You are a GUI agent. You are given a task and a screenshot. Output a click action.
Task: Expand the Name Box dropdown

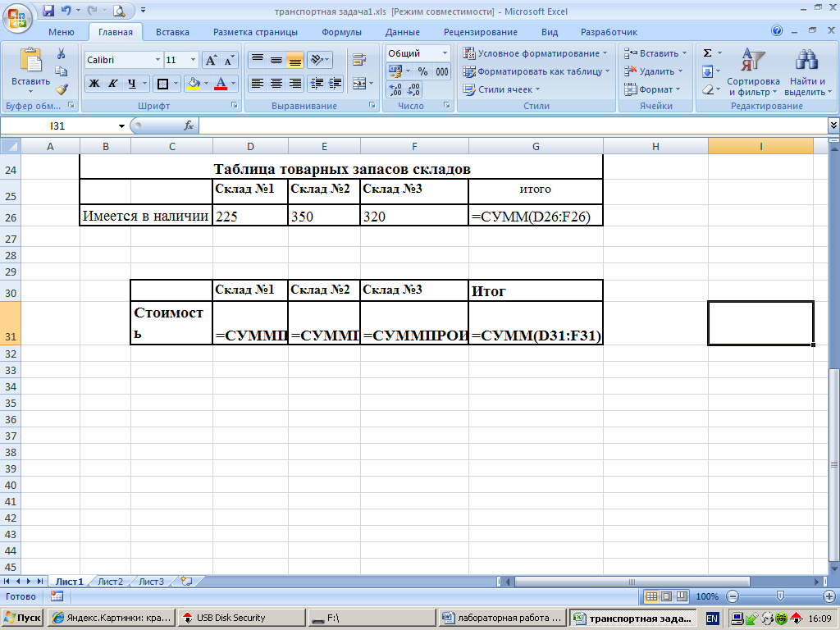(x=121, y=126)
